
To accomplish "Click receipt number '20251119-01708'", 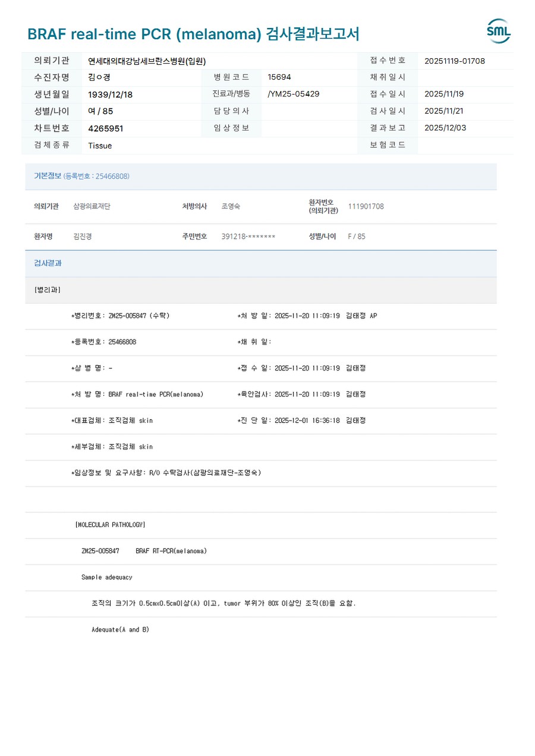I will pos(455,61).
